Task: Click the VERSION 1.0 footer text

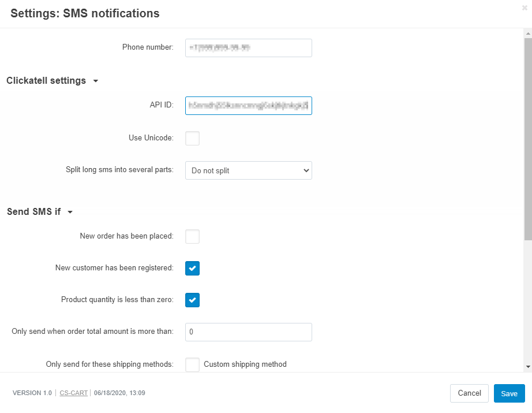Action: (x=32, y=393)
